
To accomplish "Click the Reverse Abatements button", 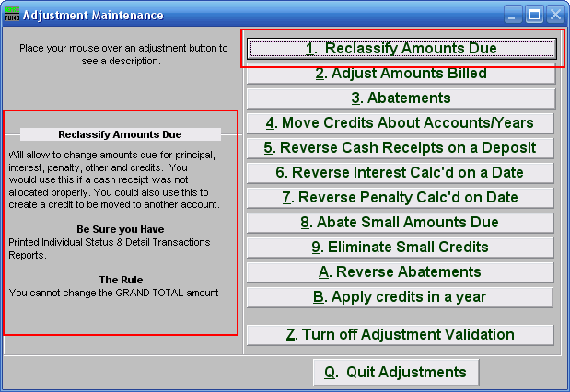I will pyautogui.click(x=401, y=272).
